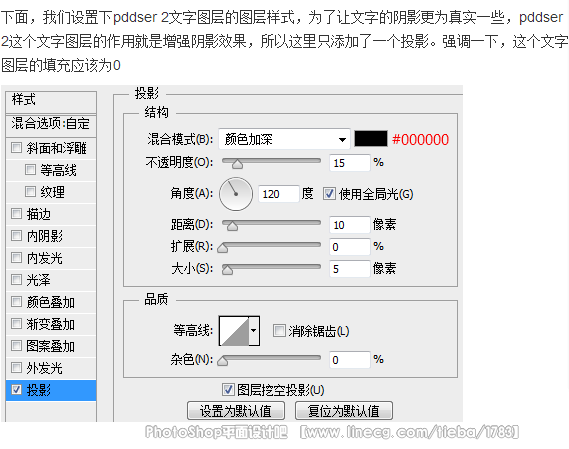This screenshot has width=569, height=449.
Task: Tick the 内阴影 style checkbox
Action: coord(16,236)
